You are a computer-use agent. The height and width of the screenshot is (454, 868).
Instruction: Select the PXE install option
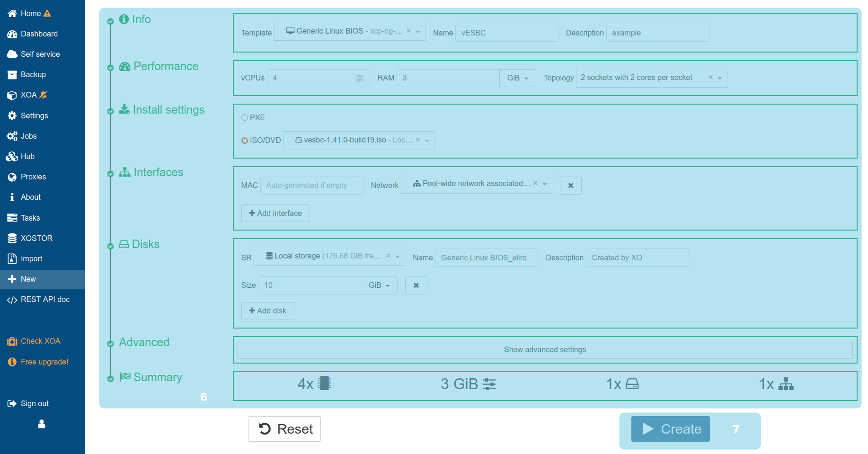[245, 117]
